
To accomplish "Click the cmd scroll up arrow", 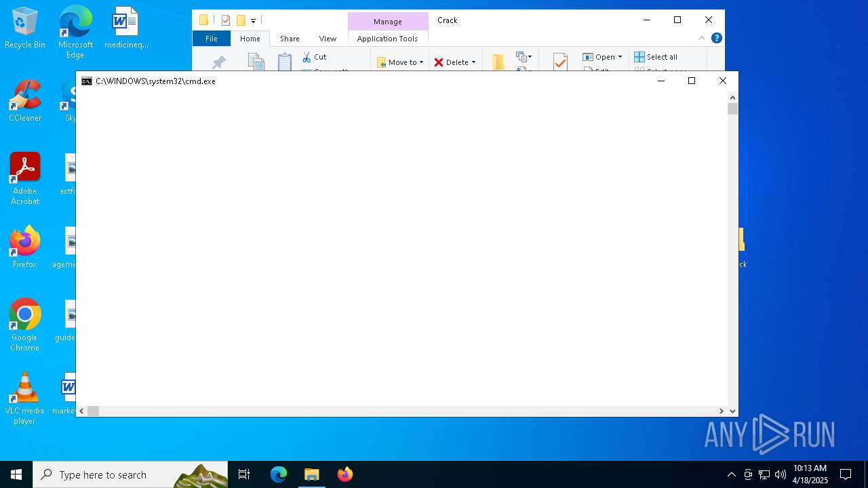I will click(x=732, y=96).
